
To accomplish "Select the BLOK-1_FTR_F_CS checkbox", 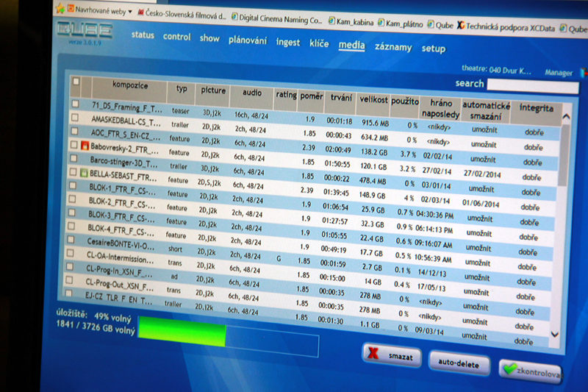I will click(71, 186).
